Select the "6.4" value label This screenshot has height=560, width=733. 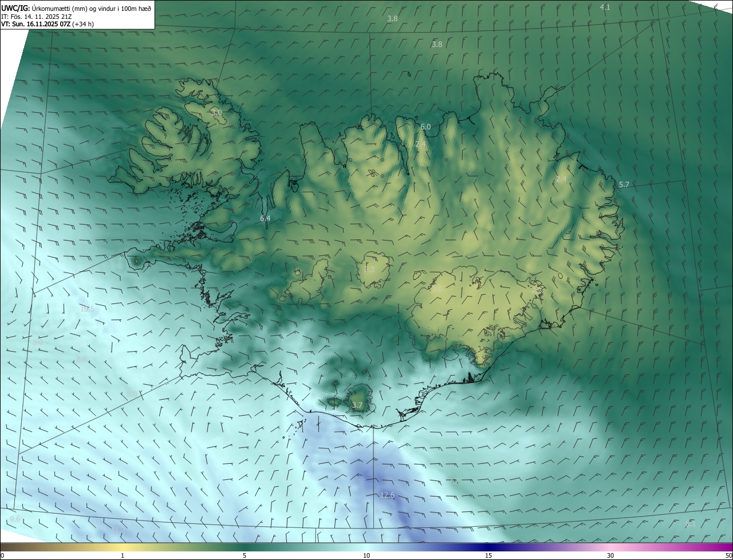click(265, 218)
